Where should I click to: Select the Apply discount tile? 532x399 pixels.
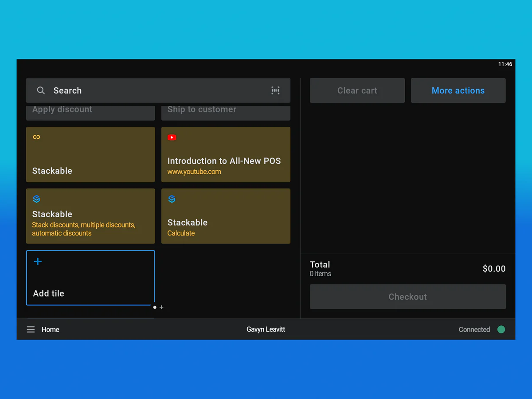click(90, 112)
